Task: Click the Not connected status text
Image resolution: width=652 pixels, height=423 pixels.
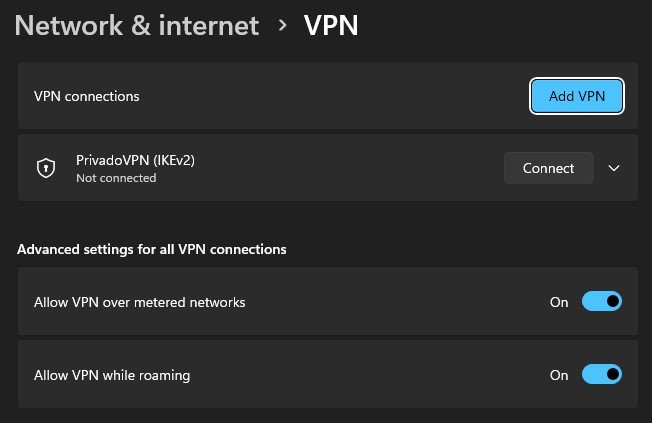Action: tap(116, 178)
